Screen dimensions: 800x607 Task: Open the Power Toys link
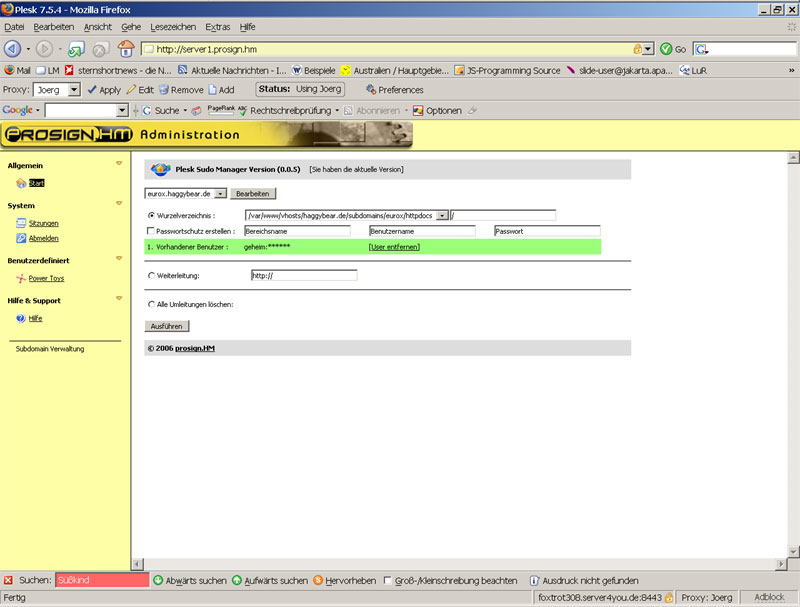pyautogui.click(x=46, y=278)
